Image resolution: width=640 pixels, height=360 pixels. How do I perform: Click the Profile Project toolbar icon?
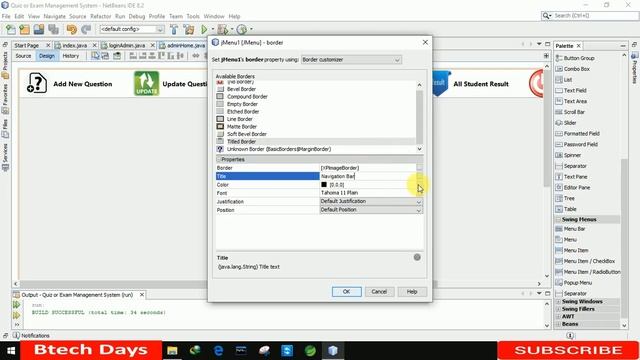click(242, 29)
